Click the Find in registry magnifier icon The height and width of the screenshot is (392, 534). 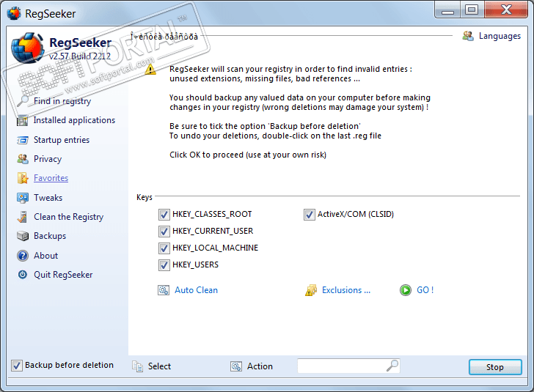(x=23, y=100)
